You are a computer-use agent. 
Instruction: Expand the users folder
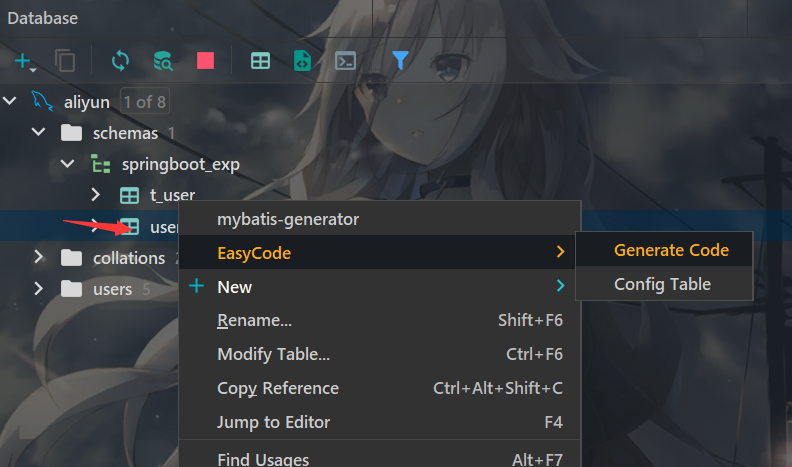click(x=39, y=288)
